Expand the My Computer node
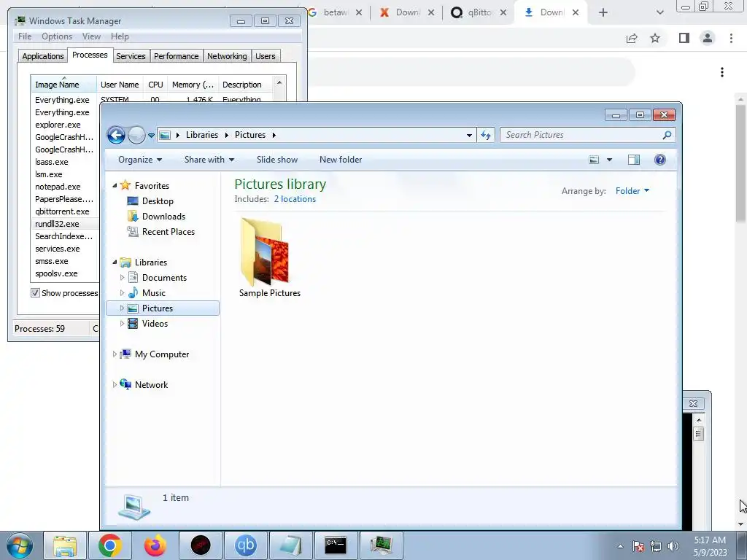Image resolution: width=747 pixels, height=560 pixels. (x=115, y=354)
